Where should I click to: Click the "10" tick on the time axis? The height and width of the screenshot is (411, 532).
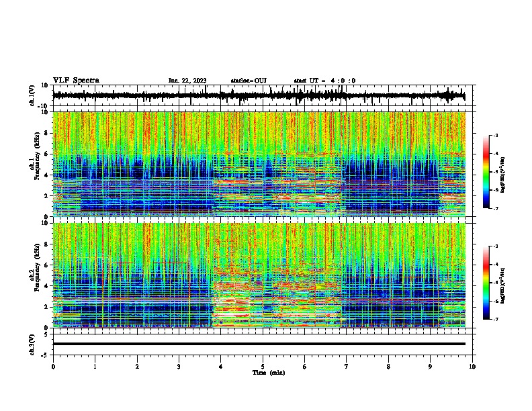[472, 367]
